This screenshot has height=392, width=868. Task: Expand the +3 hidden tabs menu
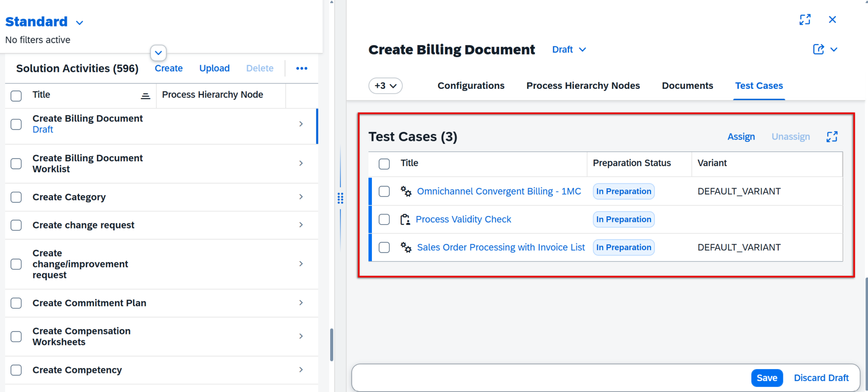tap(385, 86)
